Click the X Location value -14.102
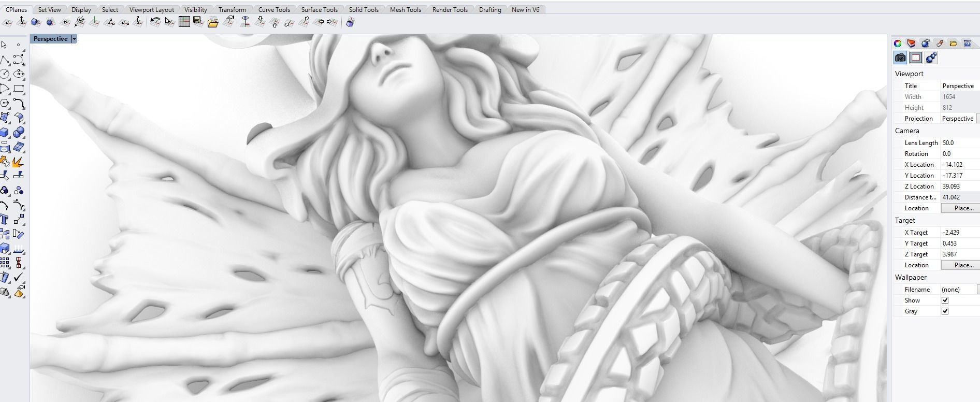Image resolution: width=980 pixels, height=402 pixels. [960, 165]
